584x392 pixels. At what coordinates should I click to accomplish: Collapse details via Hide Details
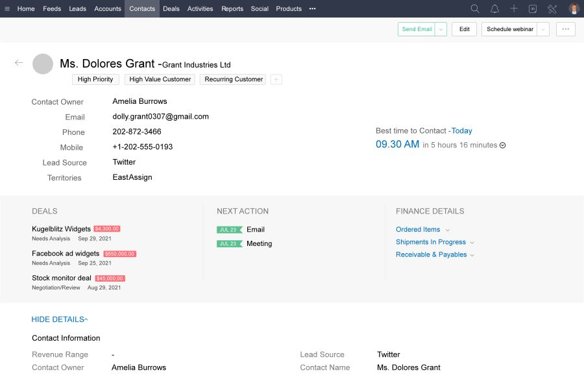point(60,319)
